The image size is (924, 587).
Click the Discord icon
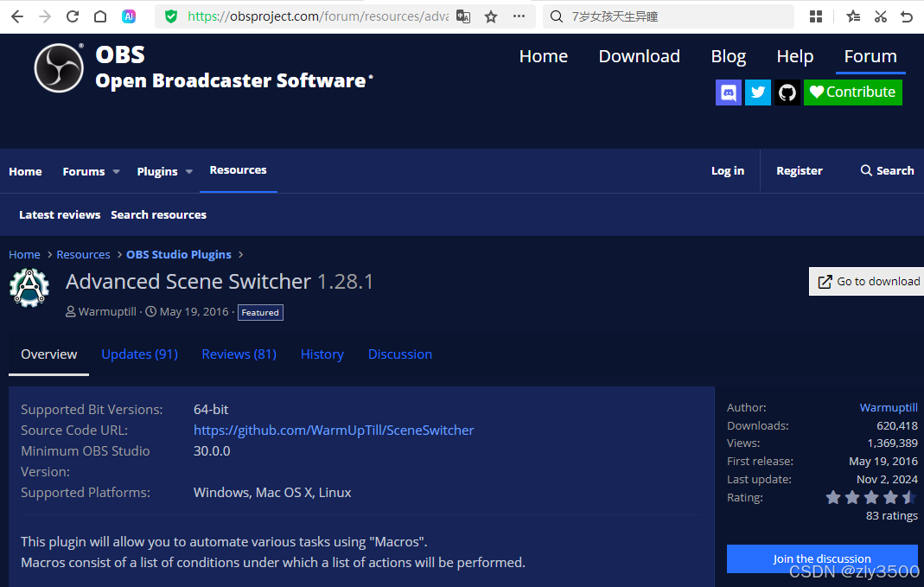point(728,93)
